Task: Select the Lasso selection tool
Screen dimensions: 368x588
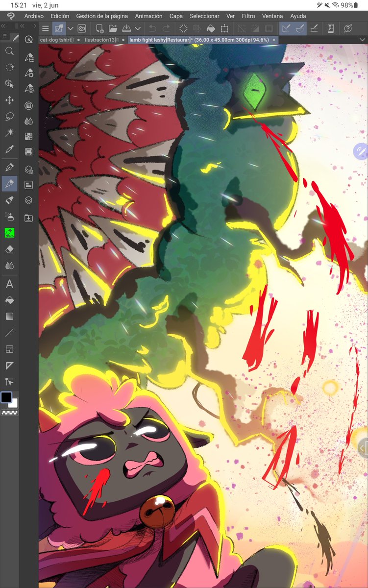Action: [9, 117]
